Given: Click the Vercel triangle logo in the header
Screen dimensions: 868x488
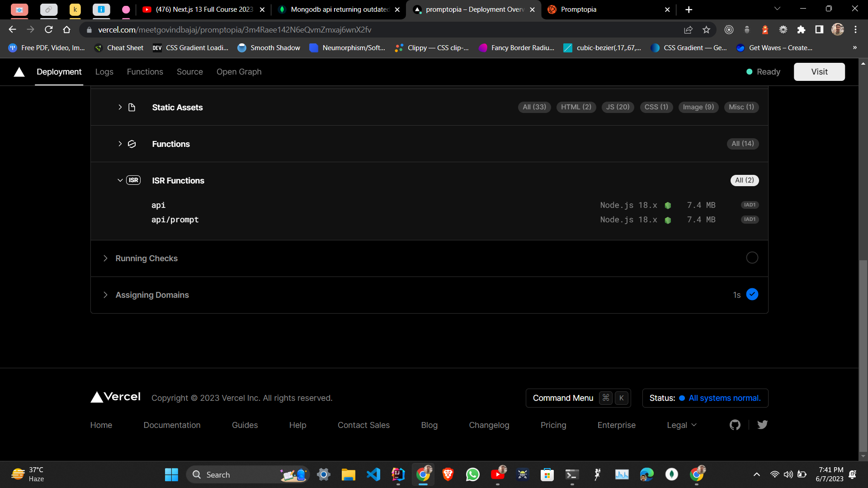Looking at the screenshot, I should (19, 72).
